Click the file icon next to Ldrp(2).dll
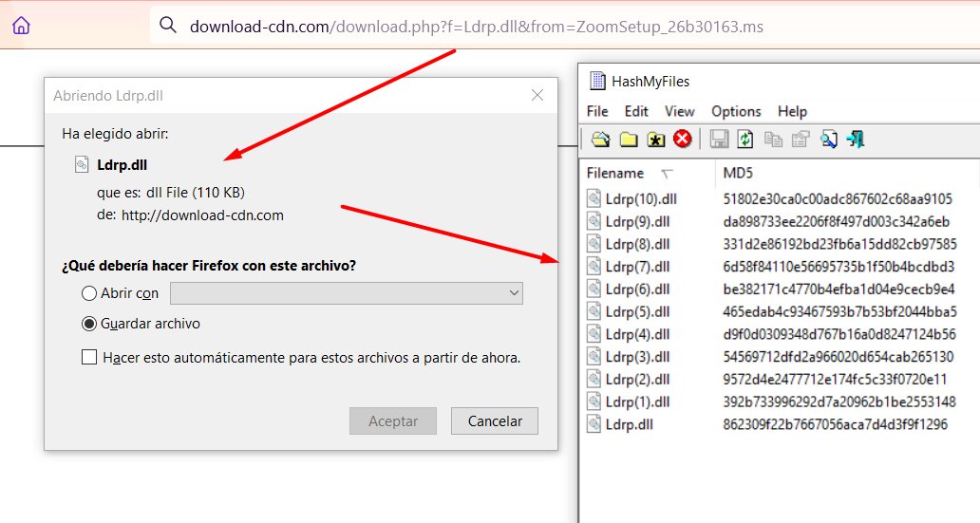980x523 pixels. click(594, 379)
